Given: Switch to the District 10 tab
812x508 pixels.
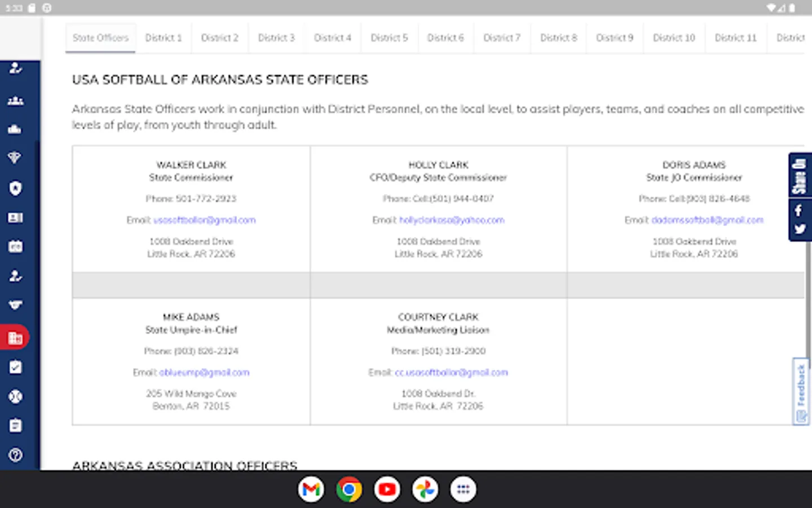Looking at the screenshot, I should pyautogui.click(x=674, y=38).
